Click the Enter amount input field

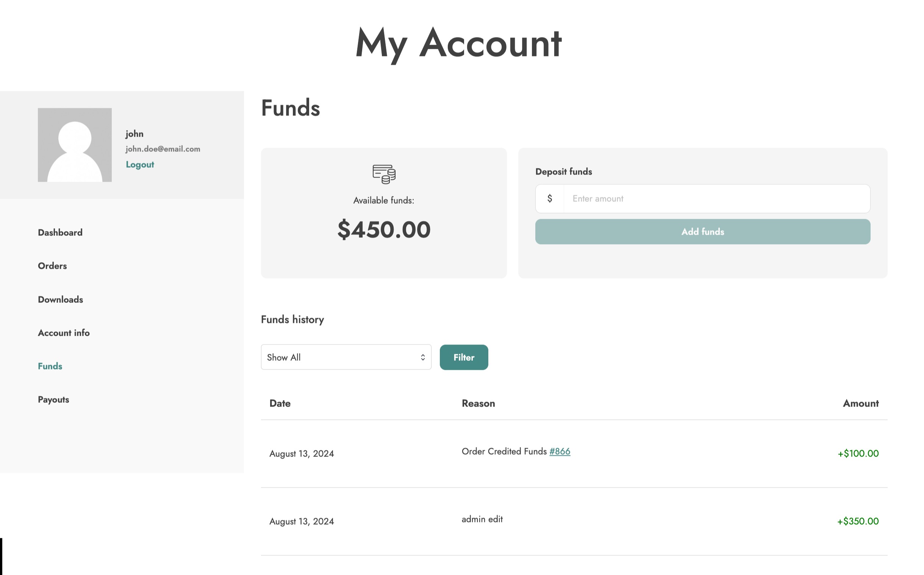716,198
